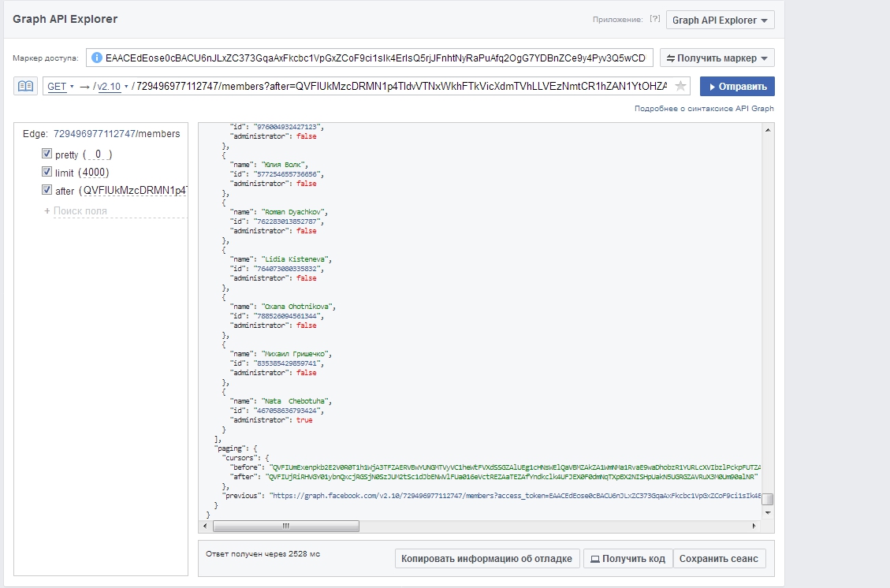
Task: Open the v2.10 API version dropdown
Action: [112, 86]
